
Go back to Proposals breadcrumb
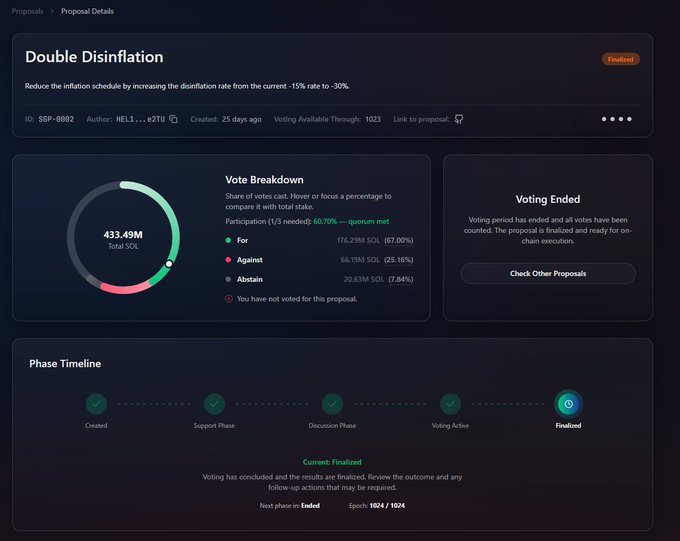click(x=27, y=11)
